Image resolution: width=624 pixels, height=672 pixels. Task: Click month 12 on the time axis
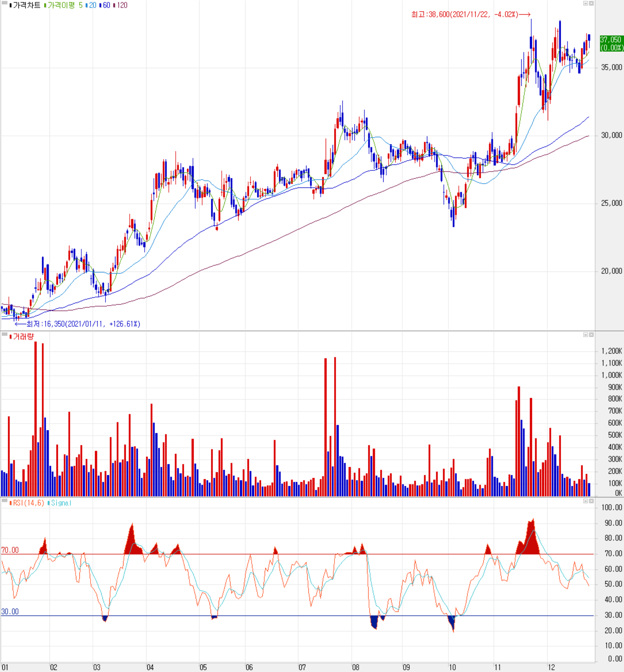(x=551, y=667)
